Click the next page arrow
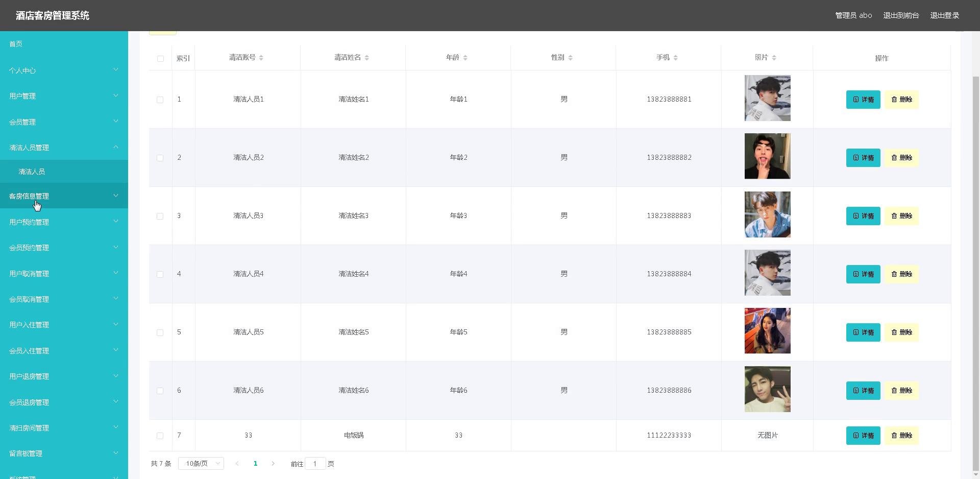Viewport: 980px width, 479px height. [274, 464]
